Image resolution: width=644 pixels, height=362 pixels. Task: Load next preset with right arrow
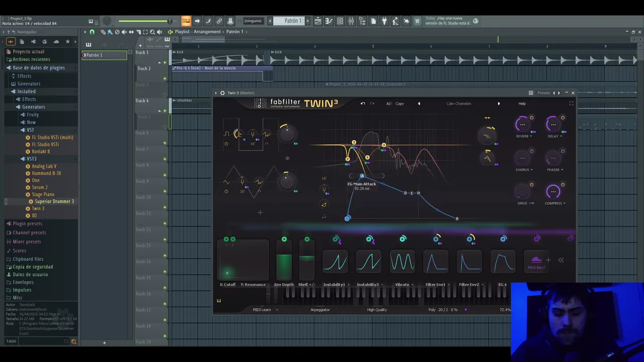(499, 104)
